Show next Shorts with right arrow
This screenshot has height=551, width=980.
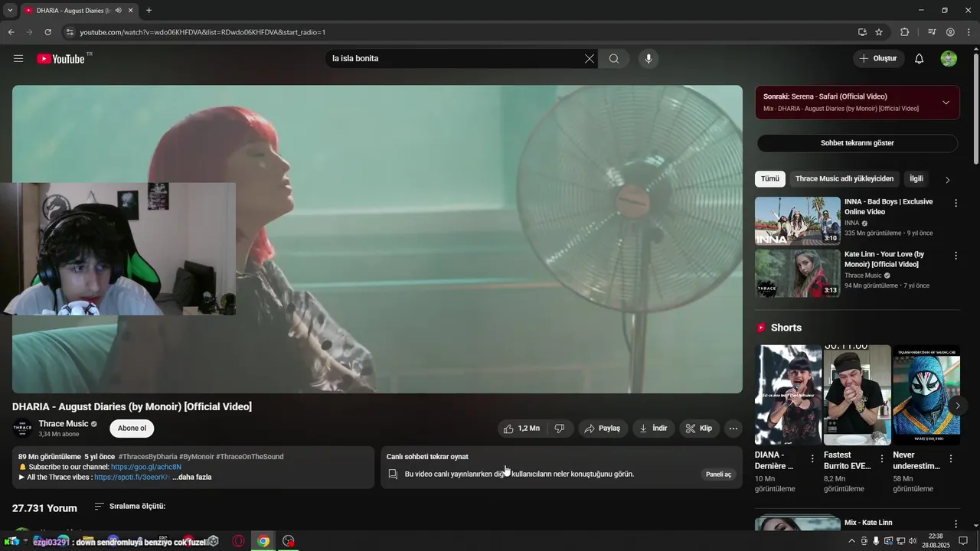(x=957, y=406)
